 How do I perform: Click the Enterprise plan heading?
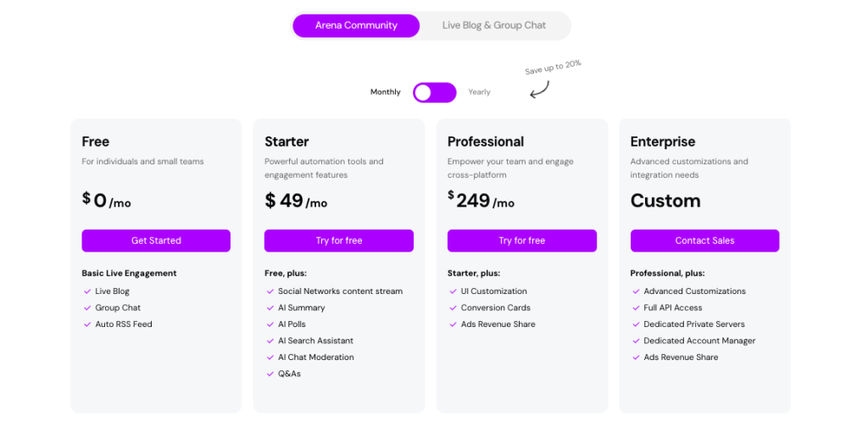[663, 141]
